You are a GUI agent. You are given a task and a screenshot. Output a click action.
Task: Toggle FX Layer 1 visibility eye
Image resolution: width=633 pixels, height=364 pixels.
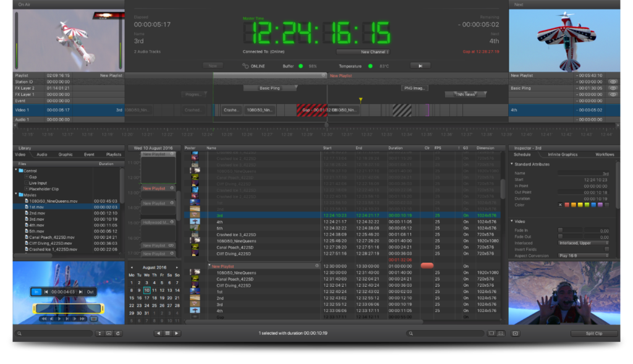coord(613,95)
